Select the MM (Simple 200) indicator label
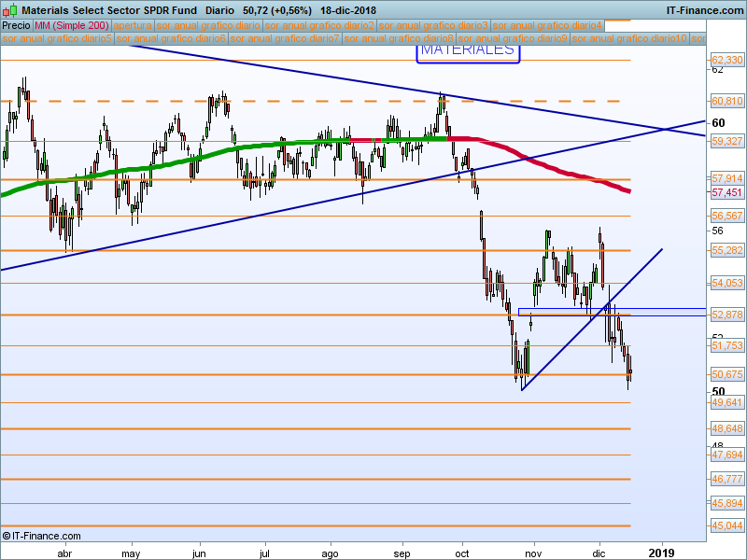Screen dimensions: 747x560 click(x=78, y=26)
